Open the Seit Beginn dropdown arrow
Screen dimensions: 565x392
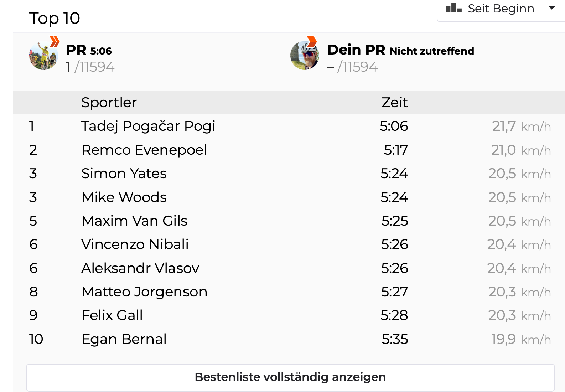[x=552, y=8]
